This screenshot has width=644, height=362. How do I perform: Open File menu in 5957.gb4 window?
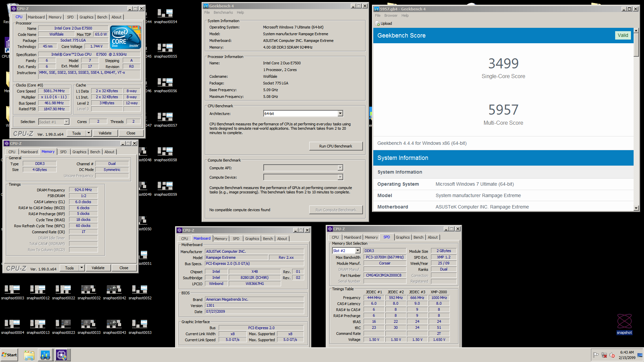pos(378,15)
